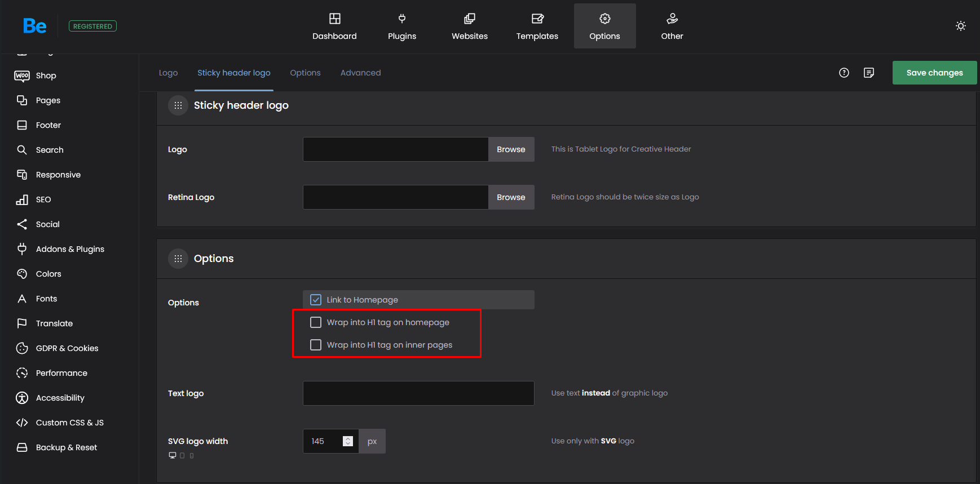Click the Fonts letter A icon

click(22, 299)
